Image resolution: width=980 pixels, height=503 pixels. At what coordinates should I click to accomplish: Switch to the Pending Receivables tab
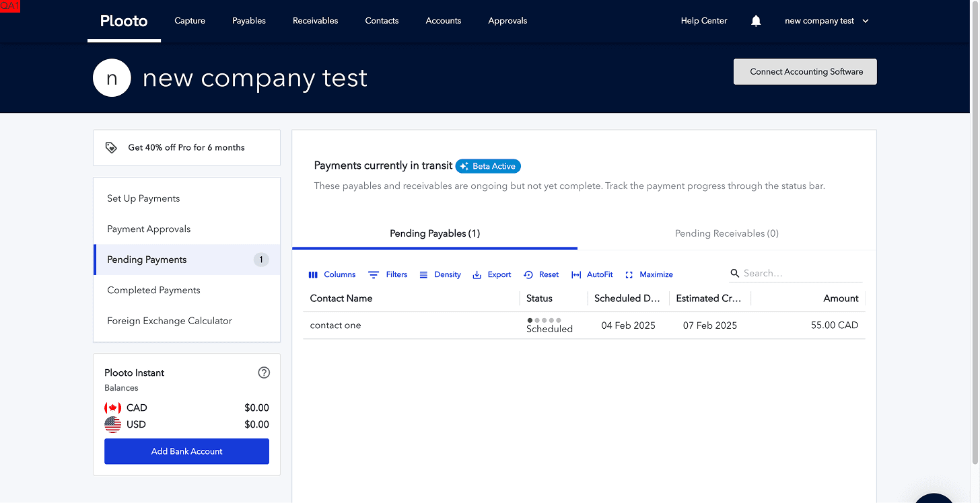click(x=727, y=233)
